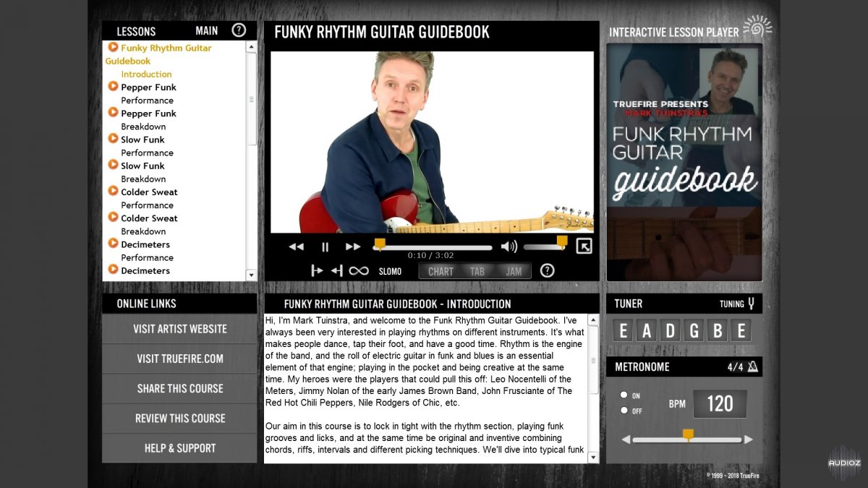868x488 pixels.
Task: Play G string tuner note
Action: click(694, 331)
